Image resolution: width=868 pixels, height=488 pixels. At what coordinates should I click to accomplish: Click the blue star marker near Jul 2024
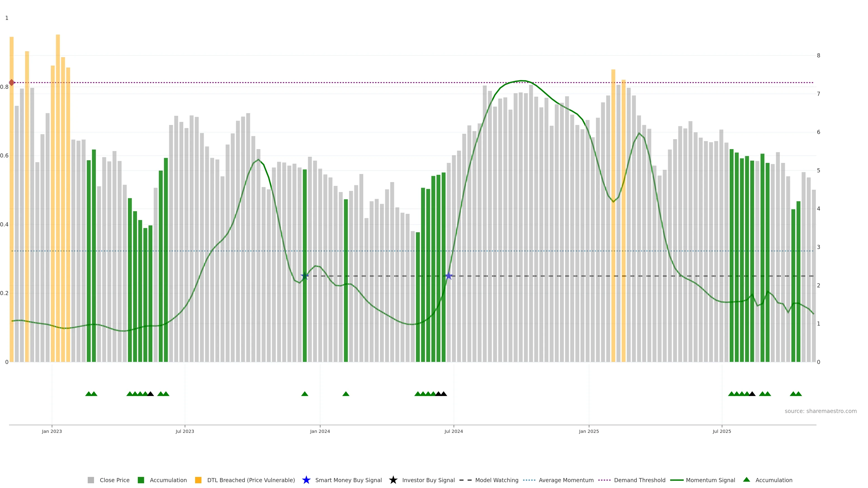point(448,276)
